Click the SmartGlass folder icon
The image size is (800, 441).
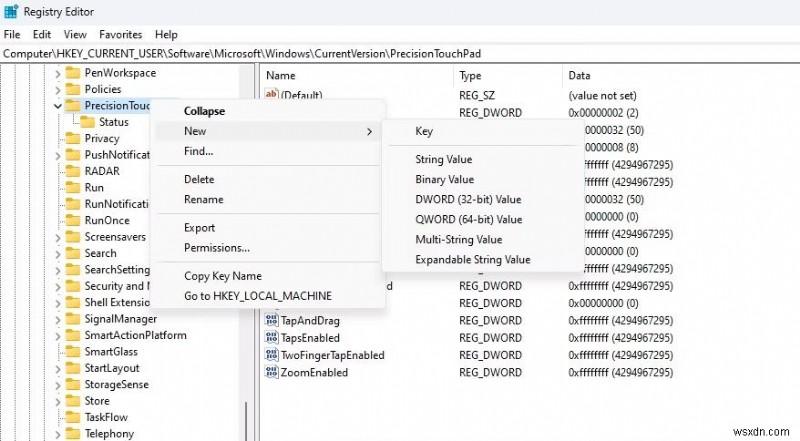(73, 352)
